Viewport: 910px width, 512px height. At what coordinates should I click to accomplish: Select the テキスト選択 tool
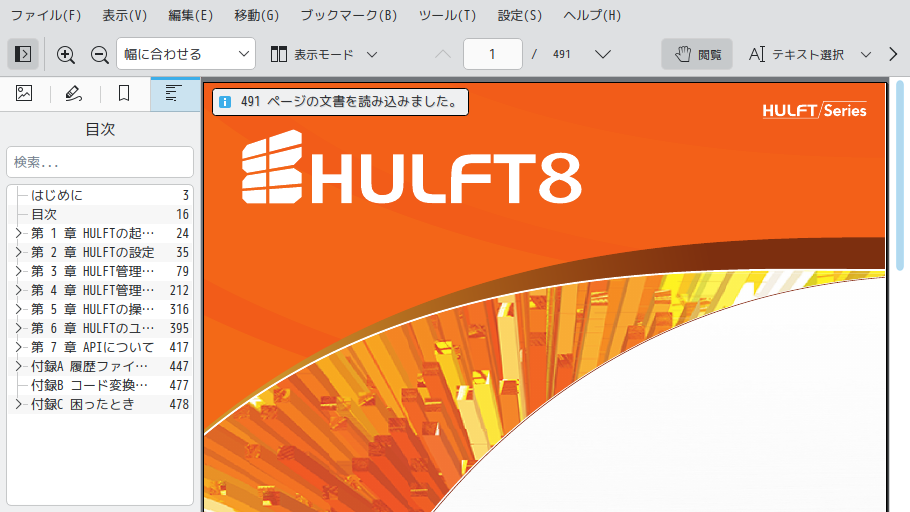tap(796, 54)
